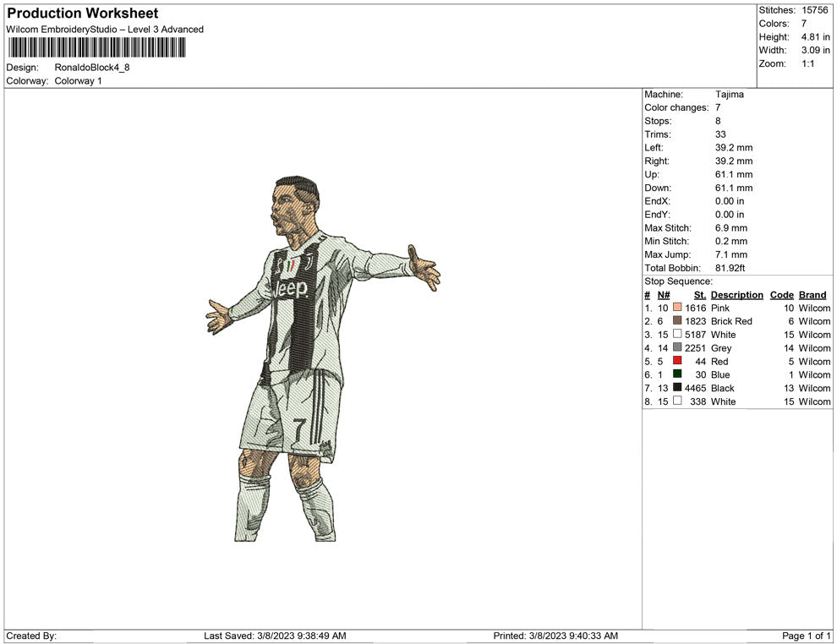Click the stitch count 5187
This screenshot has height=644, width=837.
tap(696, 335)
